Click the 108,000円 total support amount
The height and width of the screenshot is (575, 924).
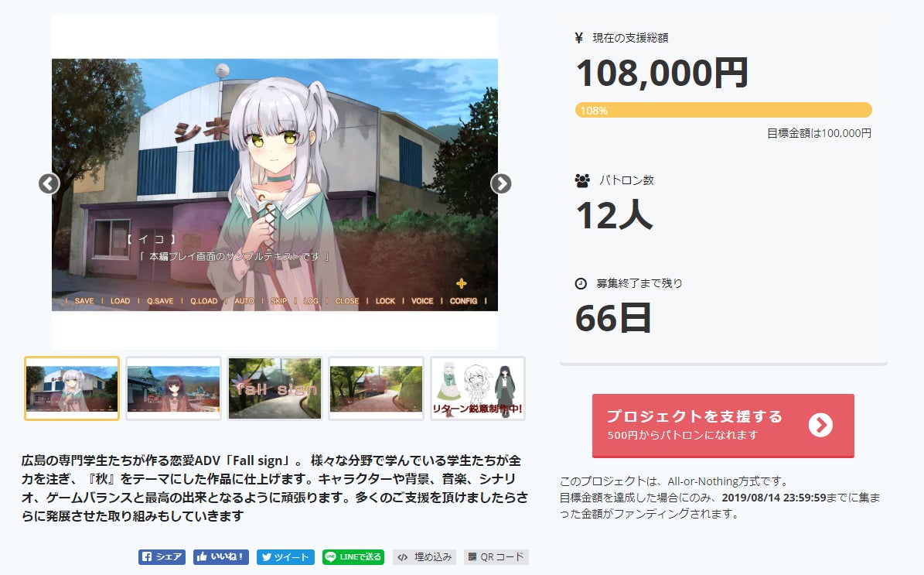click(663, 73)
